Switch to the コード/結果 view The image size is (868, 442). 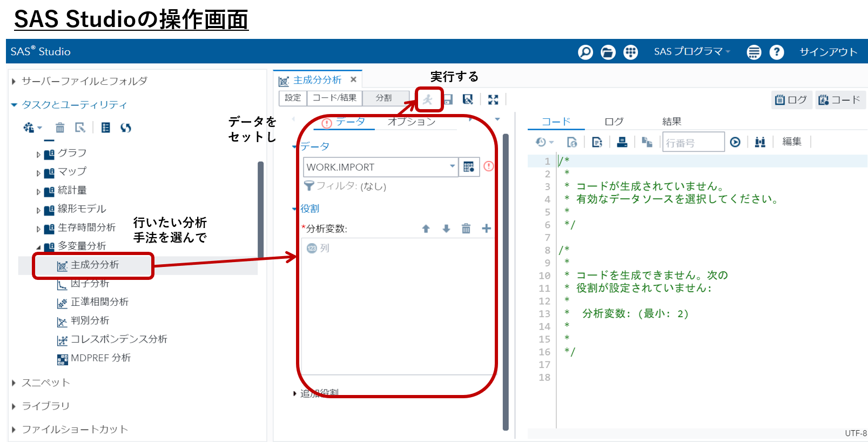click(x=334, y=98)
